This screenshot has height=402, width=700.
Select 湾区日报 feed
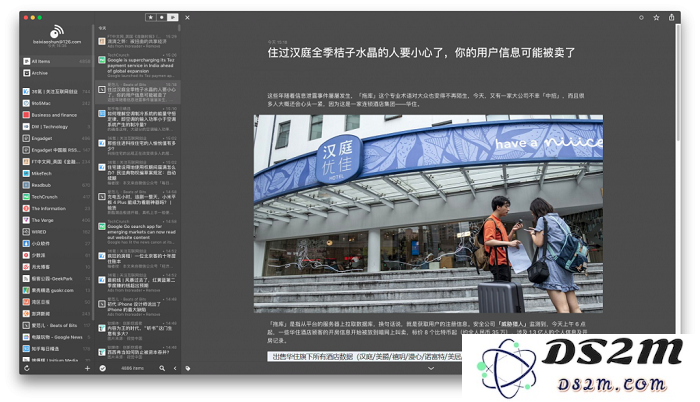pos(57,302)
